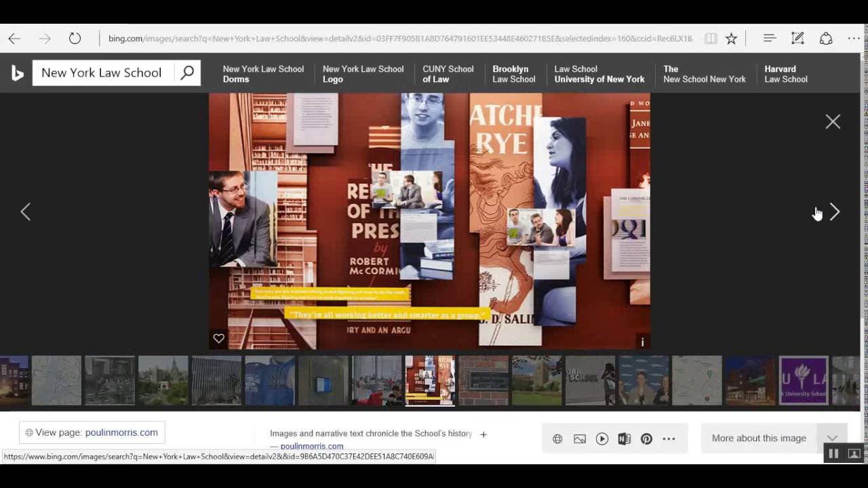Screen dimensions: 868x488
Task: Open the image info icon
Action: pos(642,342)
